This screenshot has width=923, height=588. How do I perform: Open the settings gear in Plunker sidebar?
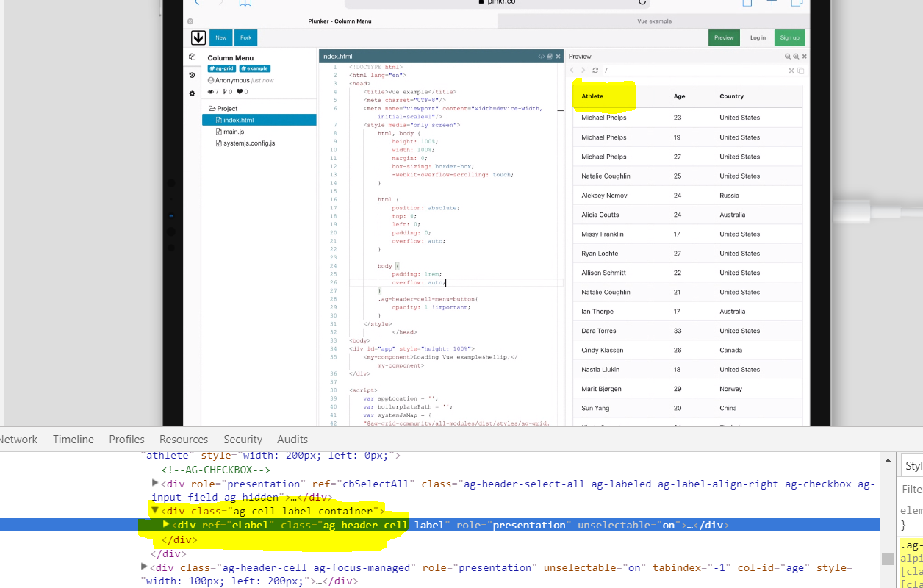[192, 93]
